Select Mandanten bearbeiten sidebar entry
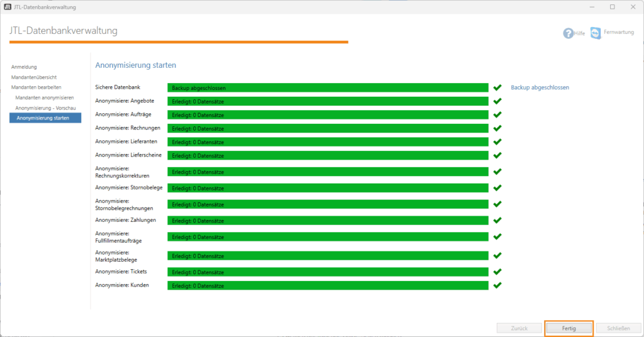 (x=36, y=87)
